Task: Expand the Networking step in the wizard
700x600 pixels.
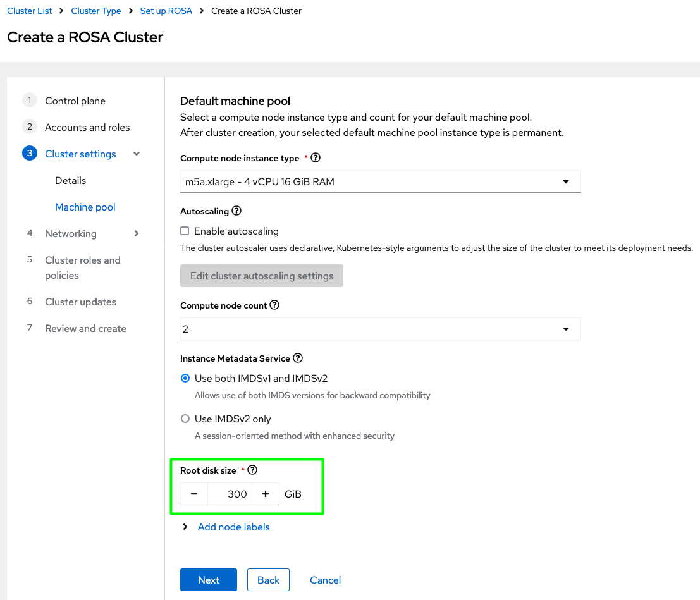Action: coord(137,233)
